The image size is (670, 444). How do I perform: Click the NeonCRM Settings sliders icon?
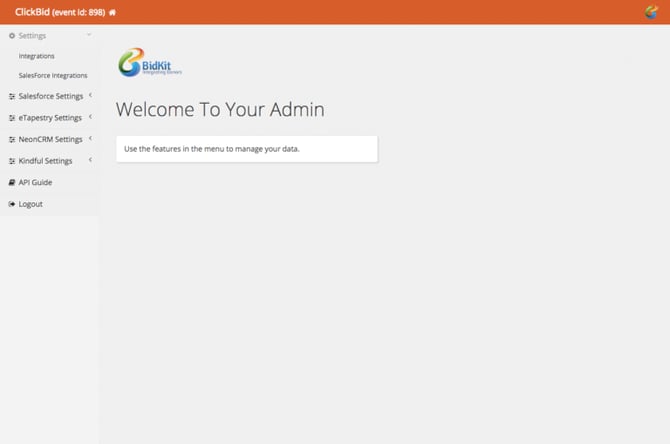click(12, 140)
